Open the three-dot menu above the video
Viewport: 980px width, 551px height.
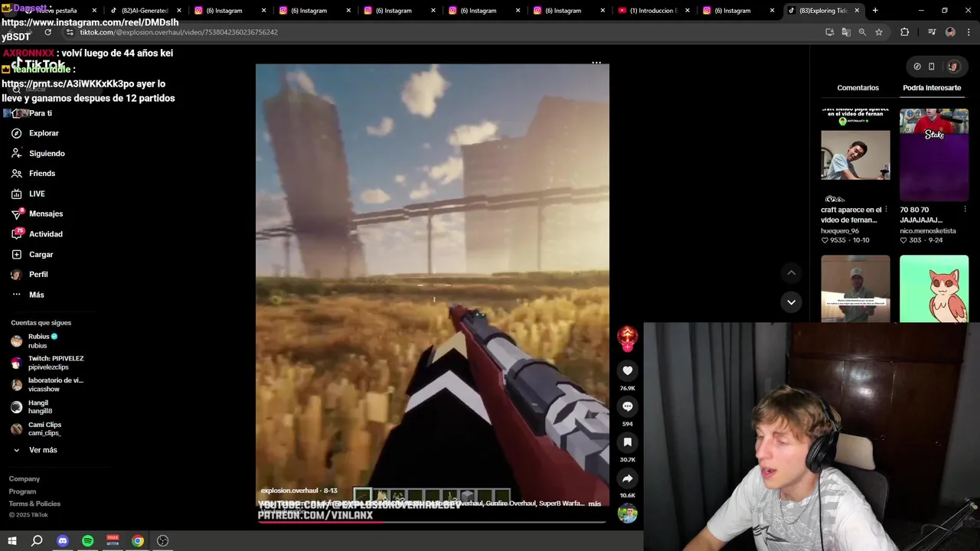[596, 63]
